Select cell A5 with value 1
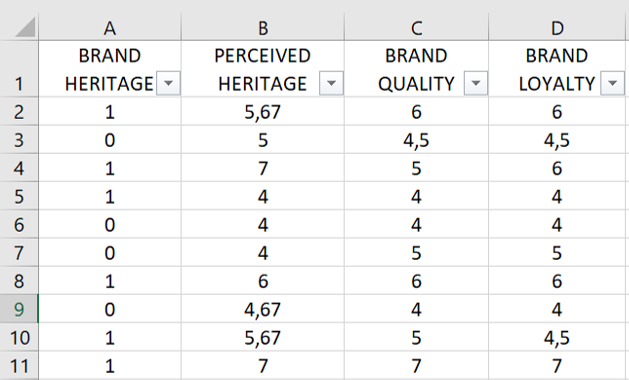Screen dimensions: 629x380 coord(110,196)
